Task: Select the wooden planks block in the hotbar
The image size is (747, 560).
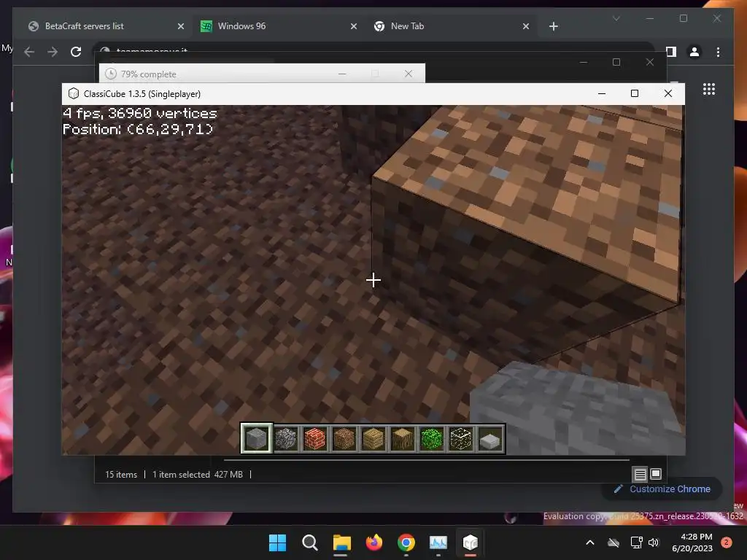Action: (373, 438)
